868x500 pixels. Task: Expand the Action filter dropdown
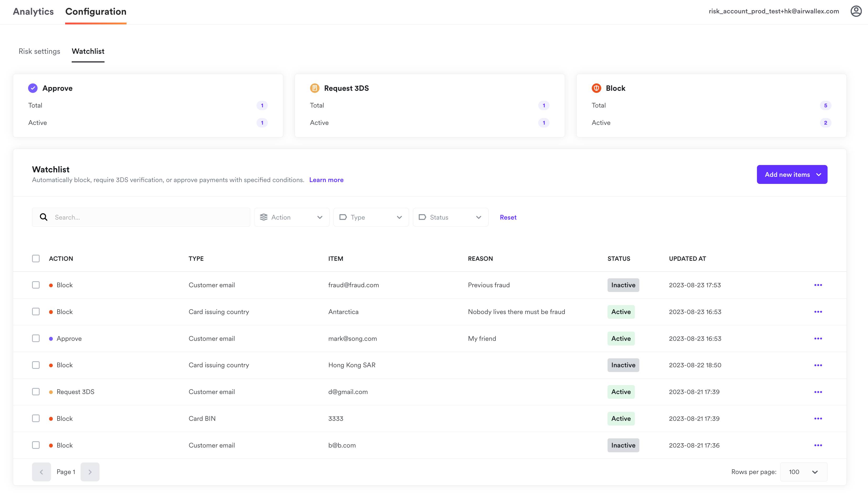point(291,217)
